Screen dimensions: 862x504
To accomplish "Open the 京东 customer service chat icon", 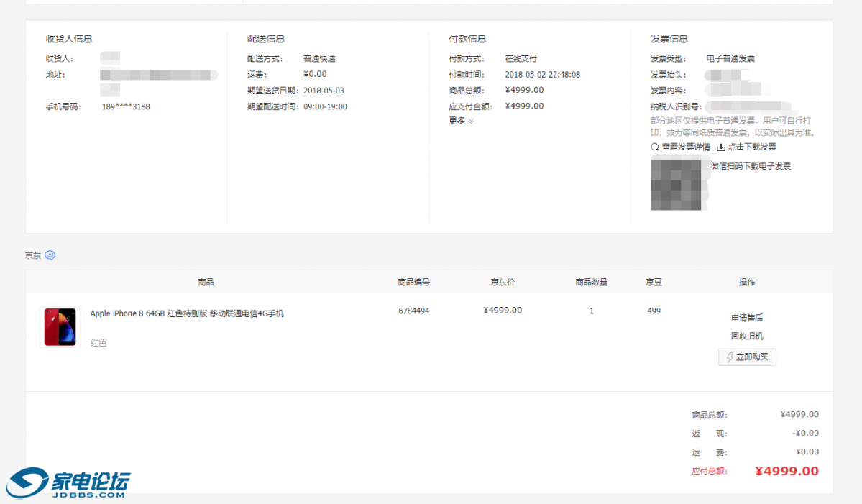I will [50, 255].
